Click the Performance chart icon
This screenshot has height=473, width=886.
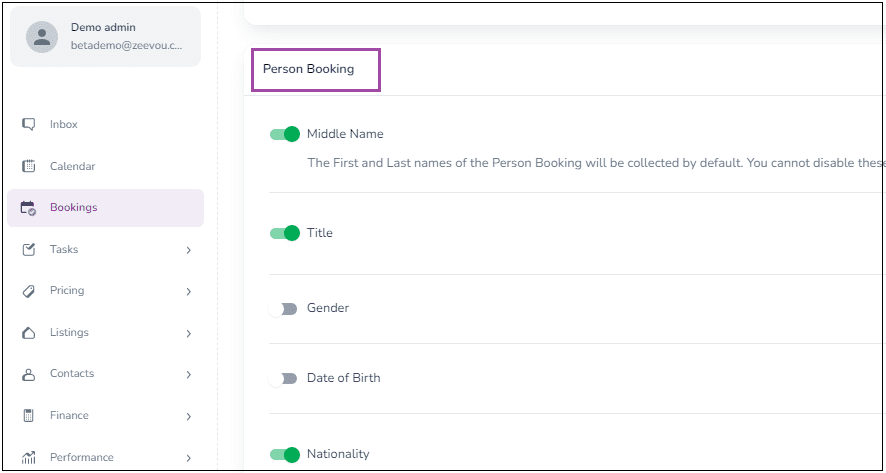(x=28, y=457)
